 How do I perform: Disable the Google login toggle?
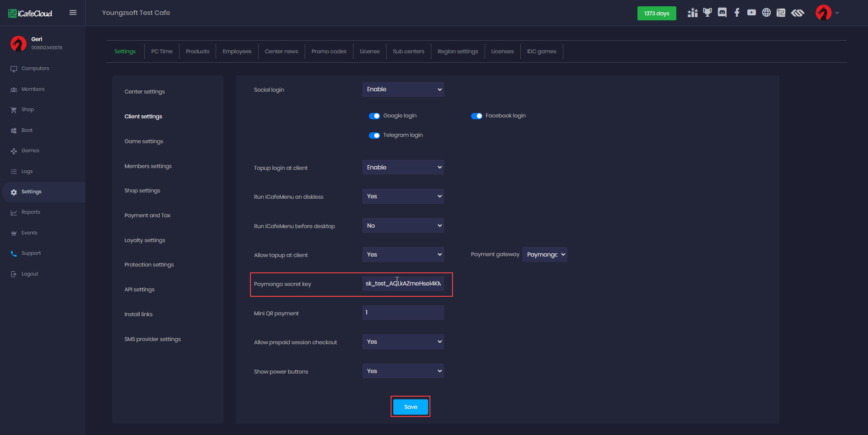click(374, 116)
